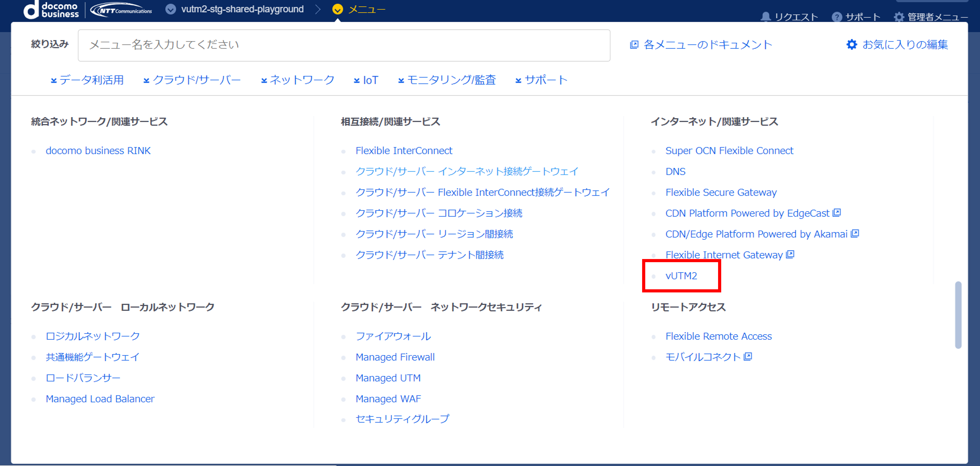The width and height of the screenshot is (980, 466).
Task: Jump to モニタリング/監査 category
Action: tap(451, 80)
